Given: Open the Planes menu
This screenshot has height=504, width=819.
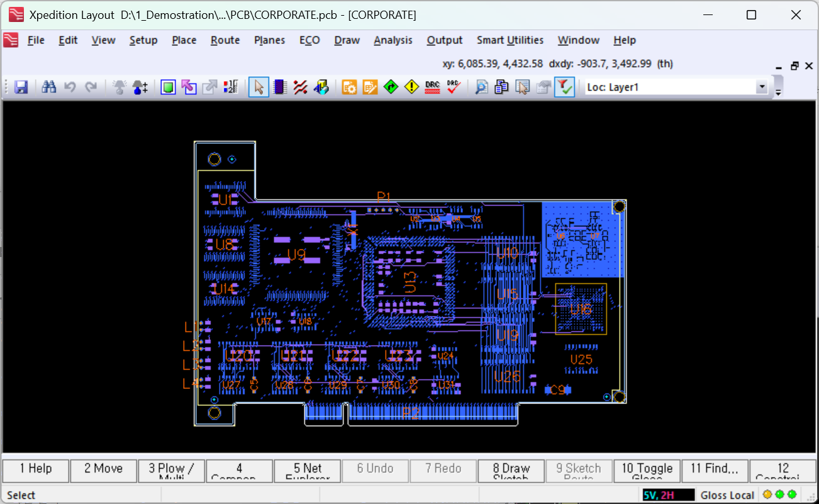Looking at the screenshot, I should [269, 40].
